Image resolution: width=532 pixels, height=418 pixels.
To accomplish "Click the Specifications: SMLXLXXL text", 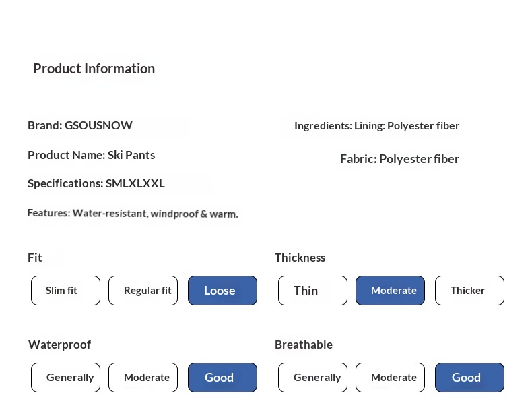I will coord(96,183).
